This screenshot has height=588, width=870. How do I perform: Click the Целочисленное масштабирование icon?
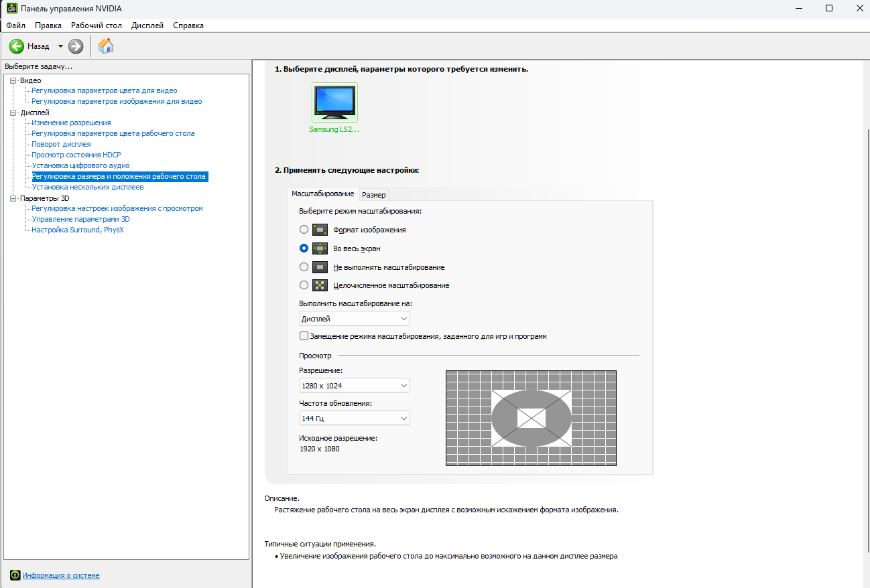point(320,285)
